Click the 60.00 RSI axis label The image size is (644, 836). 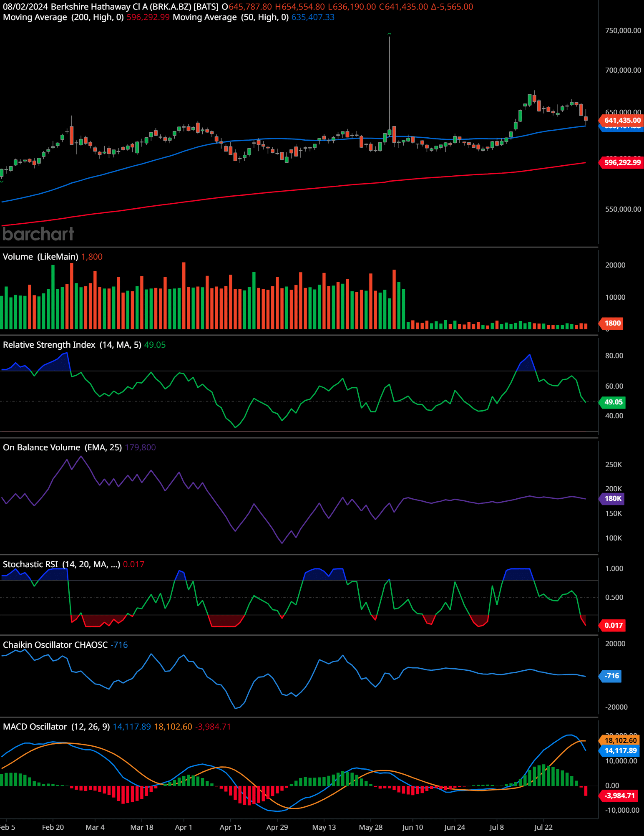coord(614,386)
